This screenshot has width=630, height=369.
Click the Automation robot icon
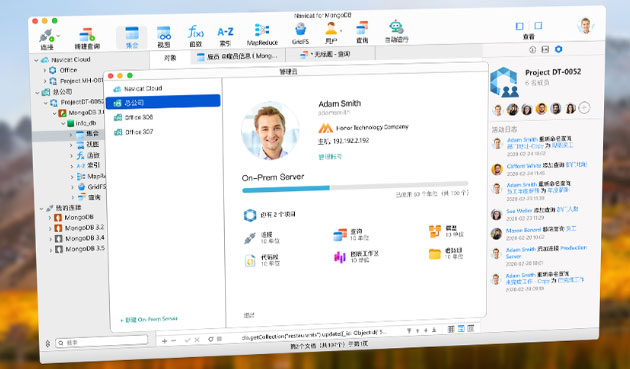pos(397,32)
